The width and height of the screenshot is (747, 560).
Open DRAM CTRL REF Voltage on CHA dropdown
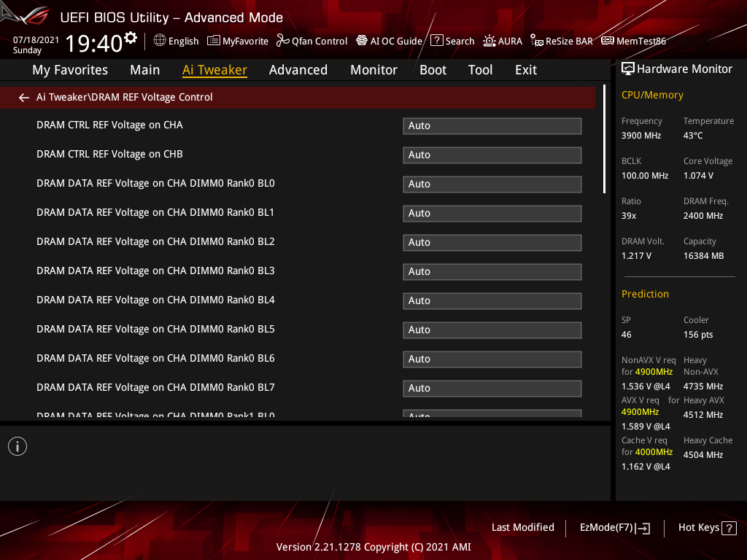click(492, 125)
